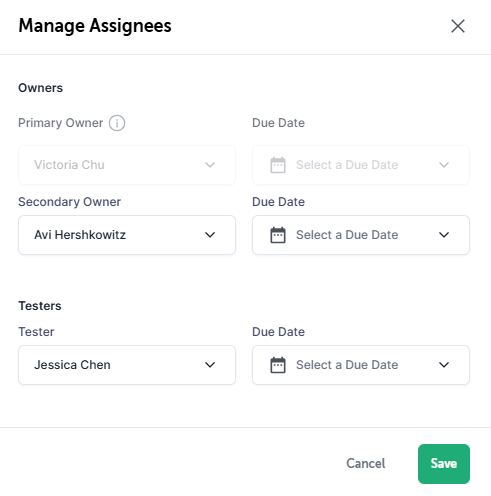This screenshot has width=491, height=496.
Task: Save the assignee changes
Action: coord(444,464)
